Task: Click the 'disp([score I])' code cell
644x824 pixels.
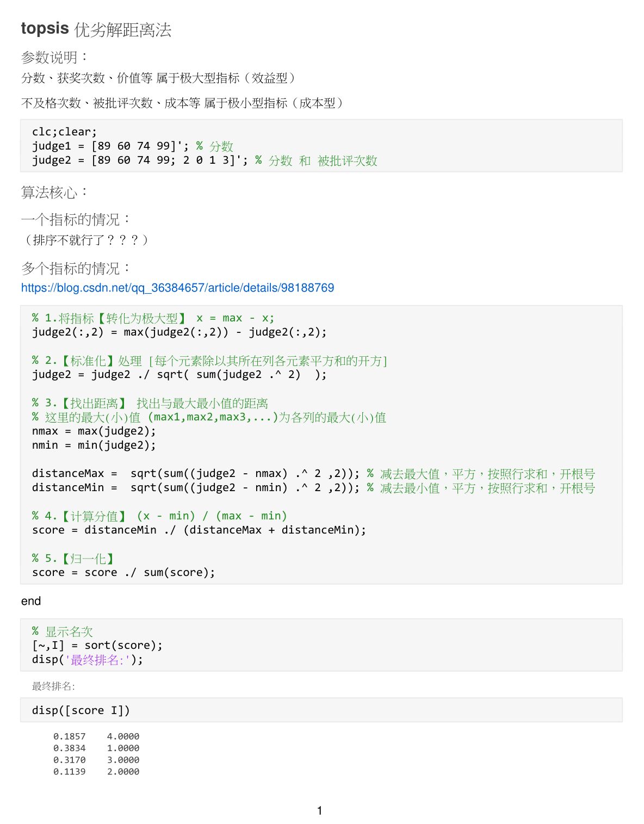Action: tap(81, 710)
